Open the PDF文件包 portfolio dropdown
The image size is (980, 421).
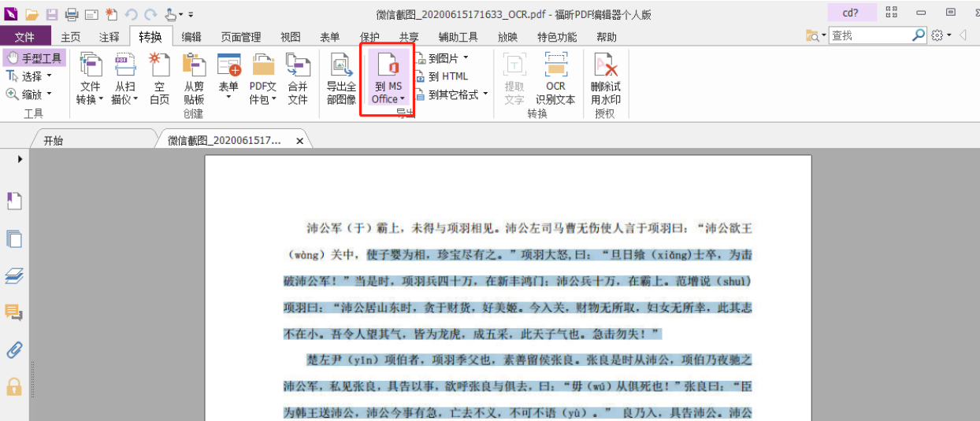(263, 79)
